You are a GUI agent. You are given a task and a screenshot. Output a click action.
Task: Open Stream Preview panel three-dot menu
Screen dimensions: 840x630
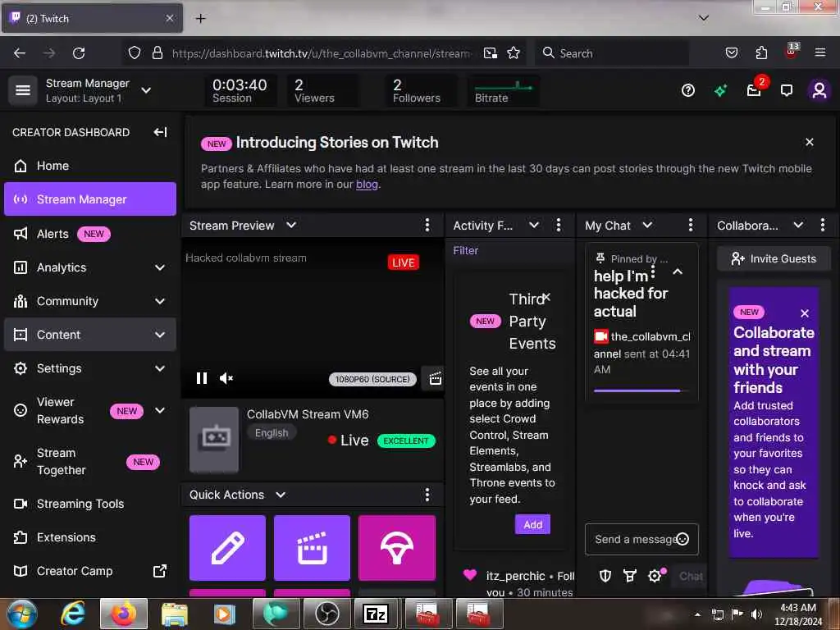tap(427, 225)
